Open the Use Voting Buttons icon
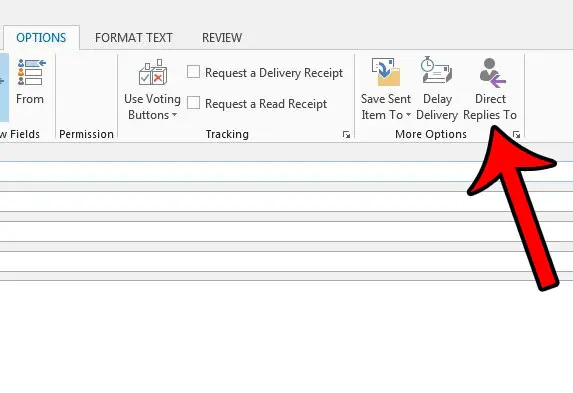 (153, 72)
